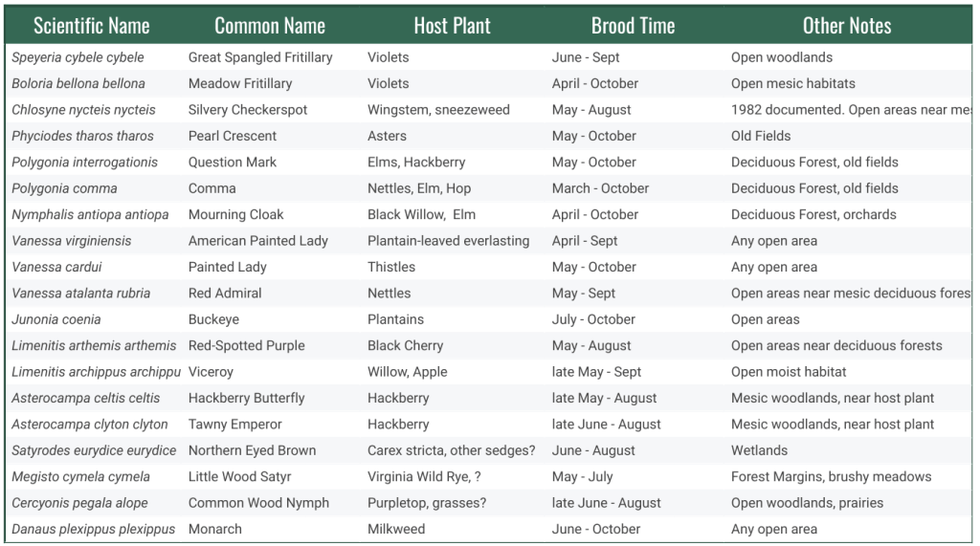The height and width of the screenshot is (546, 980).
Task: Select the Other Notes column header
Action: point(846,26)
